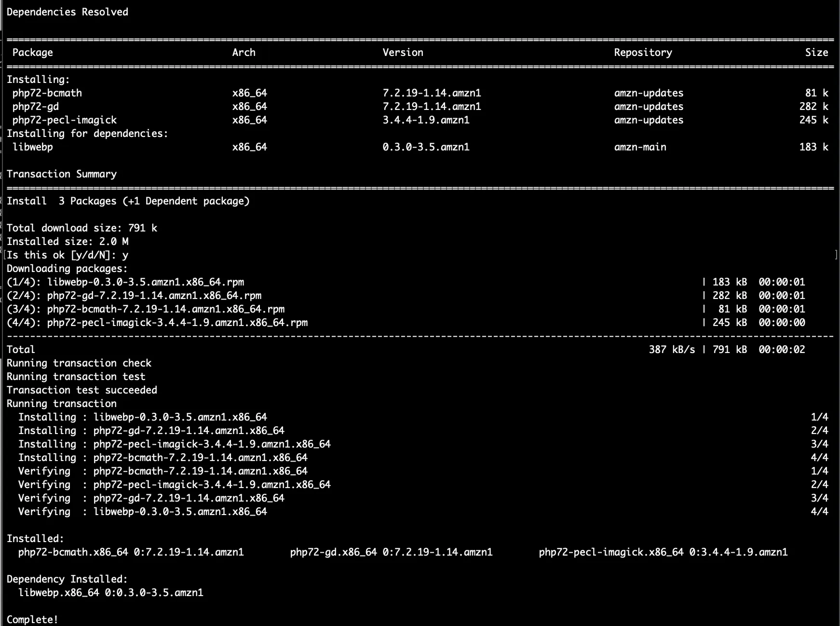The image size is (840, 626).
Task: Click the "Transaction test succeeded" line
Action: tap(82, 390)
